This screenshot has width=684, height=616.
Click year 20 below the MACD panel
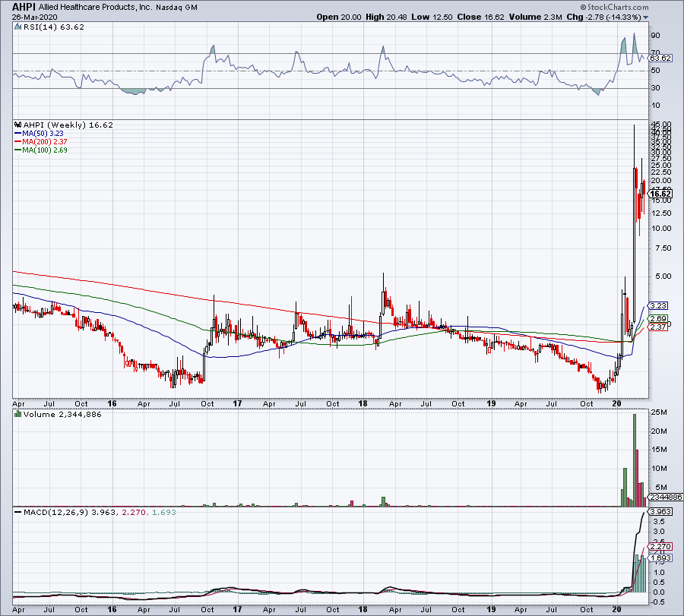(x=617, y=609)
